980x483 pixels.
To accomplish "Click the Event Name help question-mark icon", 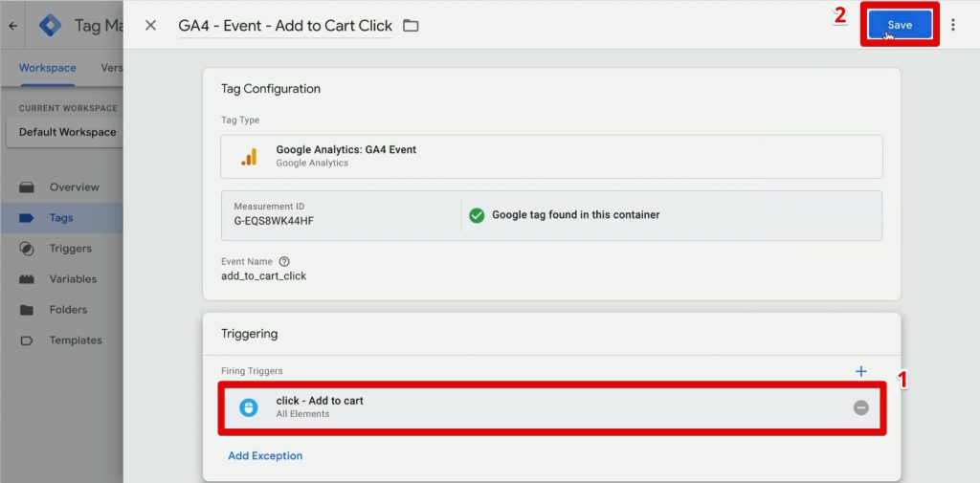I will tap(284, 262).
